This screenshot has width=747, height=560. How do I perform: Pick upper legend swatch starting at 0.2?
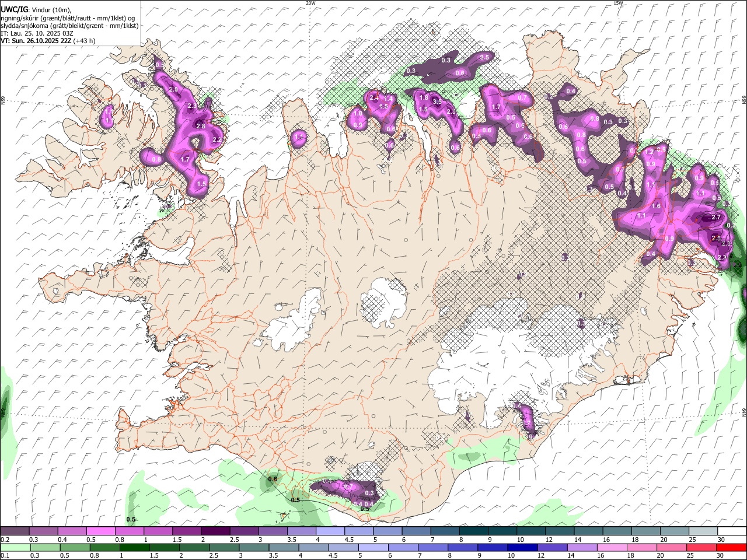point(15,531)
